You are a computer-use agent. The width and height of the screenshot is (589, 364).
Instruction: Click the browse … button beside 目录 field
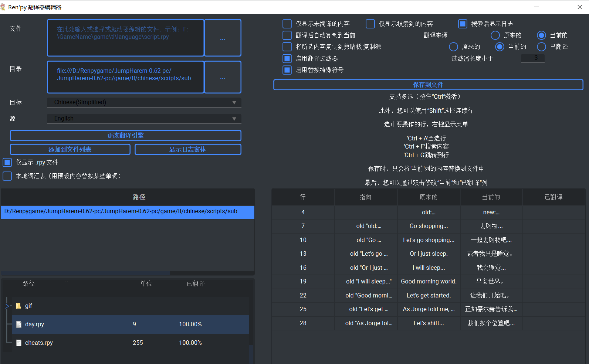coord(223,77)
